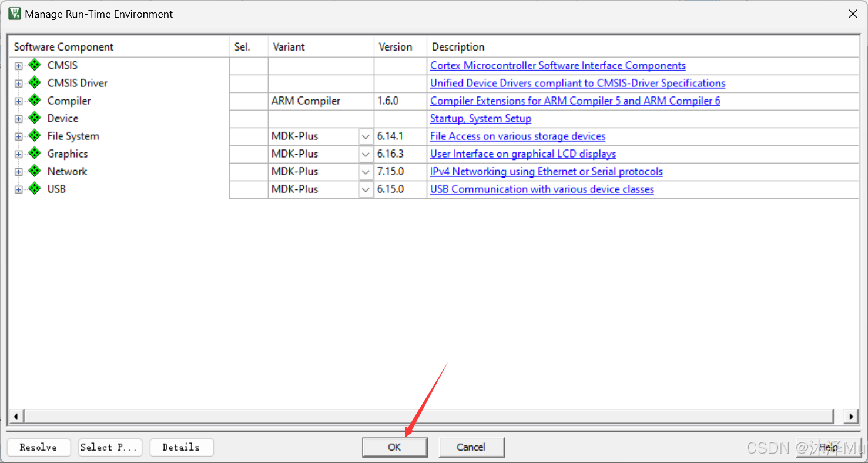Click the Graphics component diamond icon
This screenshot has height=463, width=868.
[x=35, y=154]
